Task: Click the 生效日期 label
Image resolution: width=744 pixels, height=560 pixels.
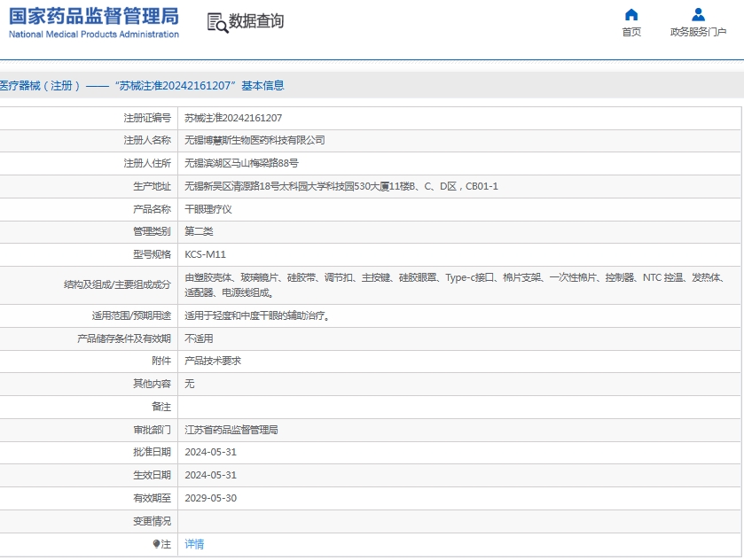Action: [152, 475]
